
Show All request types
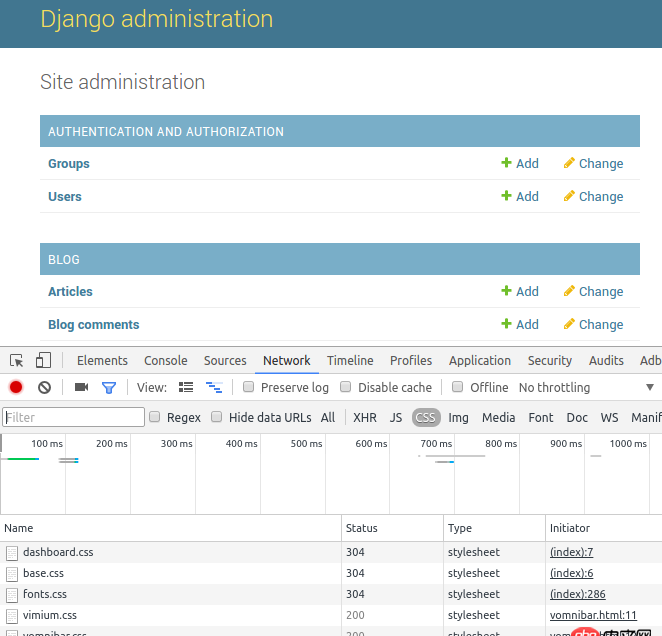(328, 418)
